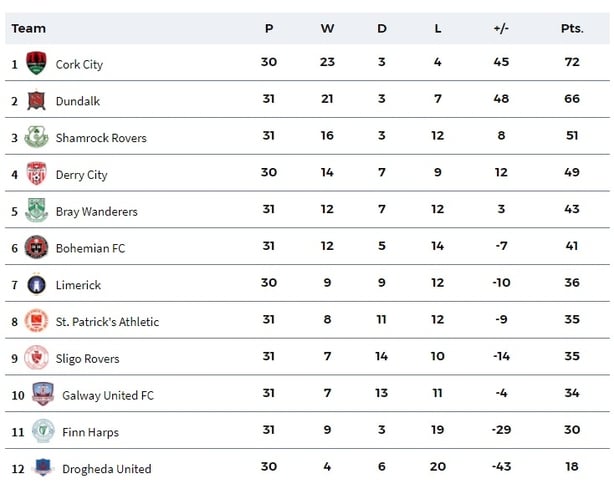The height and width of the screenshot is (484, 614).
Task: Open the Drogheda United team name link
Action: click(107, 469)
